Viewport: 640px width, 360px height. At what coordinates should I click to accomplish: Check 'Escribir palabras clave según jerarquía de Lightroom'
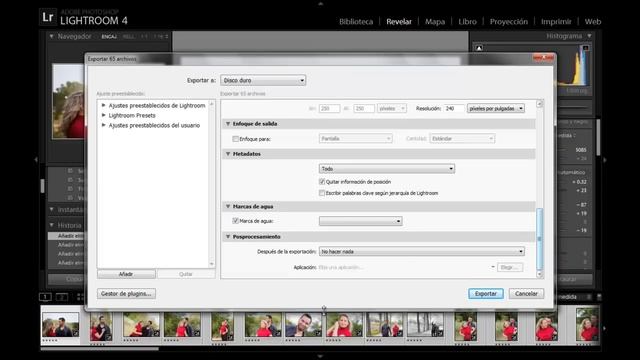[322, 193]
